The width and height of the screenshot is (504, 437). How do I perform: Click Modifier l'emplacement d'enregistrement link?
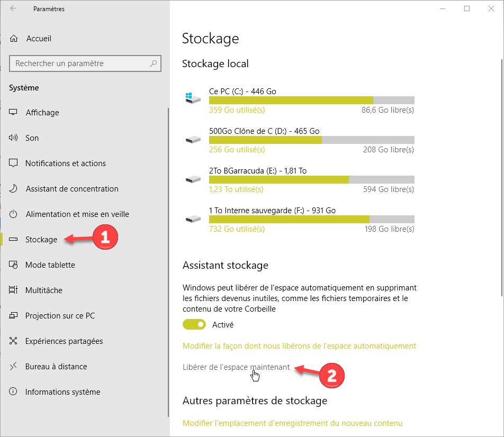coord(292,423)
